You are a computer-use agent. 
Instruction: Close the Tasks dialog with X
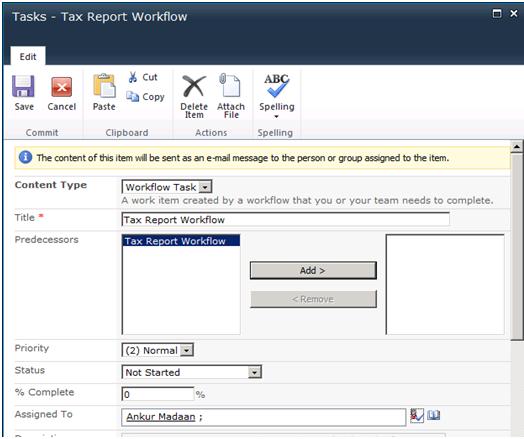click(514, 13)
